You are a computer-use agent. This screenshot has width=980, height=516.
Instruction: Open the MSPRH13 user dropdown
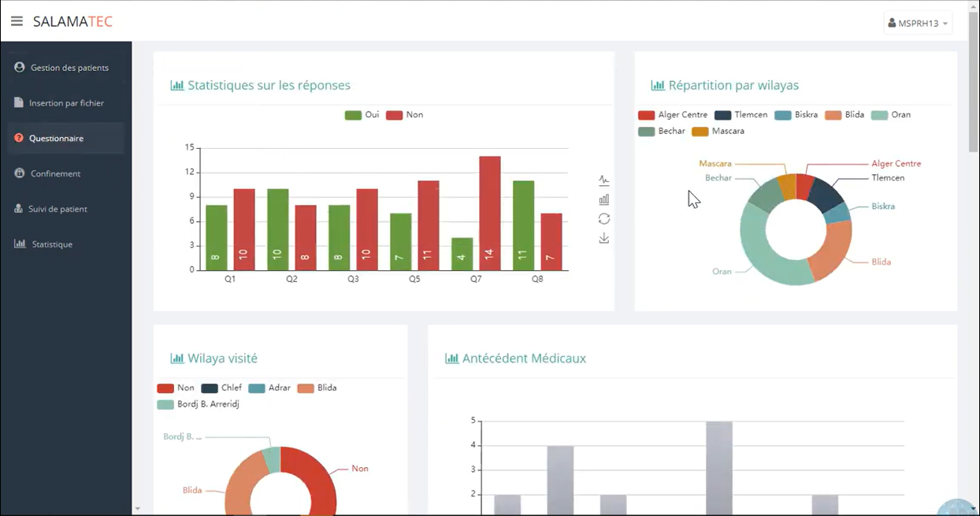pos(918,24)
